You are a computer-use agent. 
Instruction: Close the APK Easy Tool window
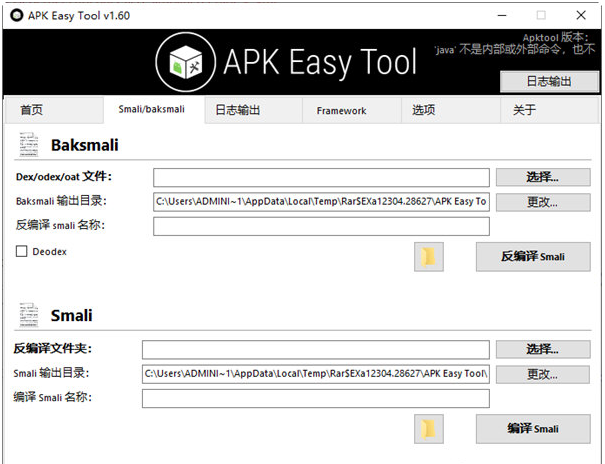click(x=581, y=15)
